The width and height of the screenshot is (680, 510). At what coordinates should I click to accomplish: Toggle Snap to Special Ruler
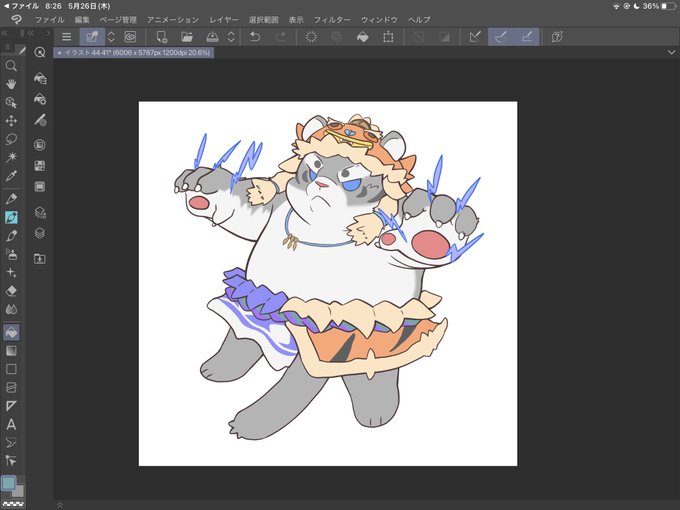pyautogui.click(x=501, y=37)
